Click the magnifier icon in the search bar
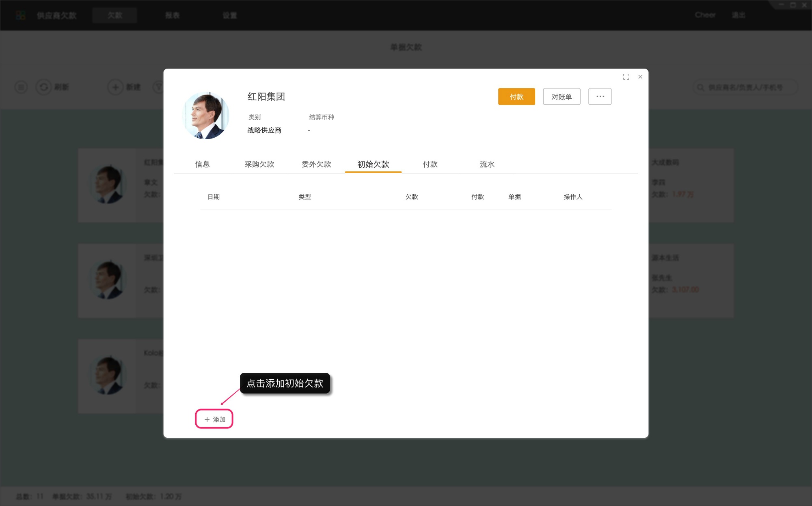 [x=700, y=87]
